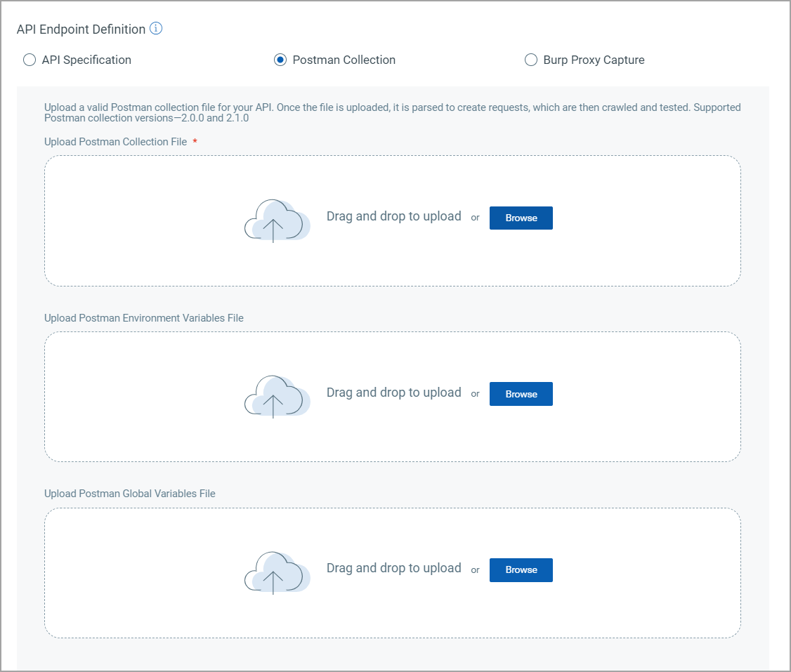Screen dimensions: 791x672
Task: Click 'Drag and drop to upload' in Environment Variables box
Action: click(394, 393)
